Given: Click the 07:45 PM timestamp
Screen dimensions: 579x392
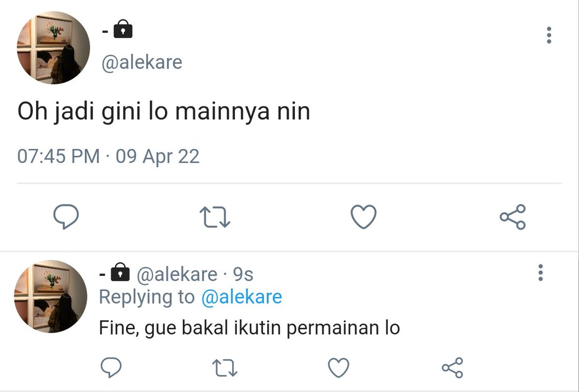Looking at the screenshot, I should (x=58, y=157).
